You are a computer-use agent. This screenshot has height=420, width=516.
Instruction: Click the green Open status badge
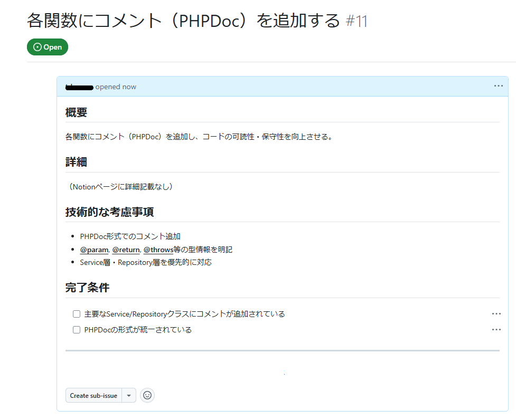48,47
